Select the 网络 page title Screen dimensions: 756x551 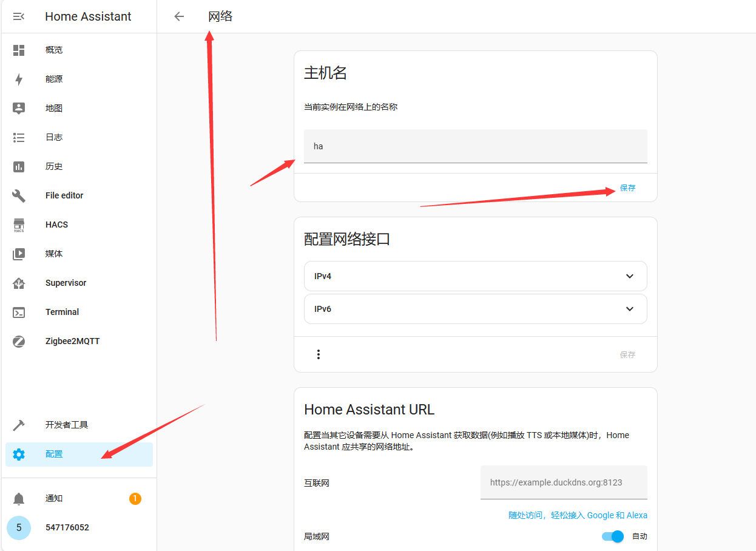220,16
